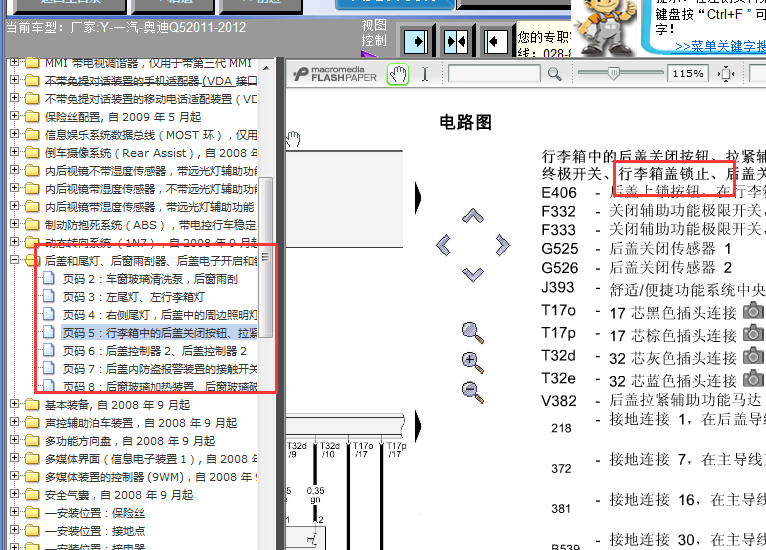
Task: Click the lower black panel-collapse triangle
Action: coord(418,425)
